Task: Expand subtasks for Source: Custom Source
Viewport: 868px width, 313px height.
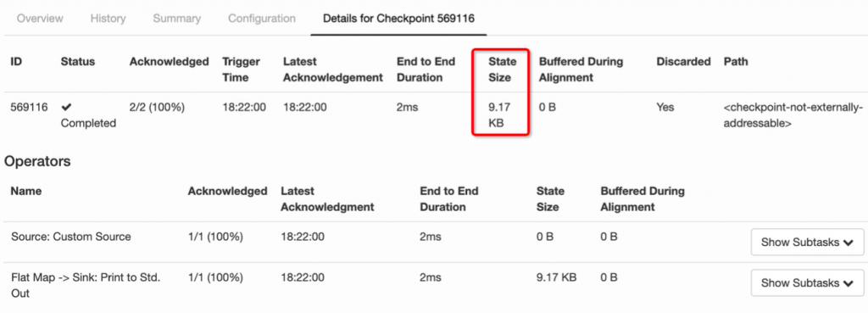Action: (807, 242)
